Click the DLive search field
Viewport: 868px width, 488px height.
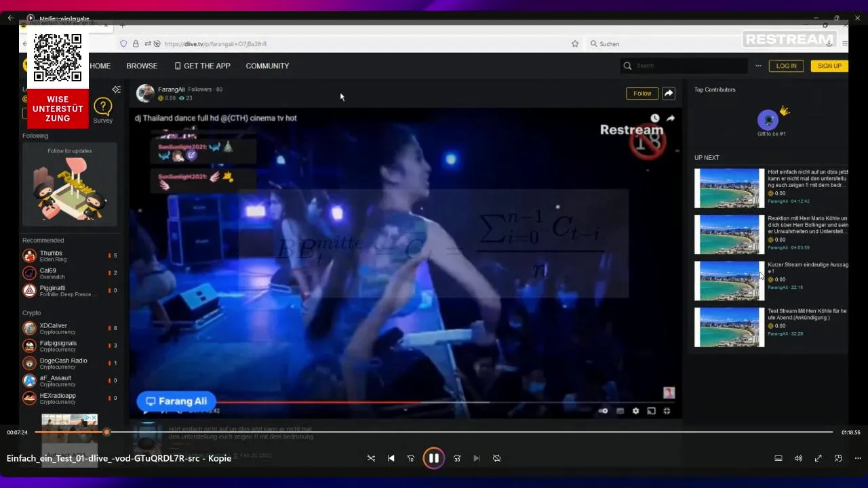(684, 66)
